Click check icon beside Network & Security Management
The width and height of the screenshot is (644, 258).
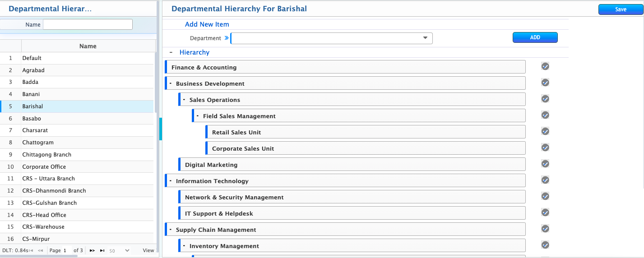click(x=545, y=196)
